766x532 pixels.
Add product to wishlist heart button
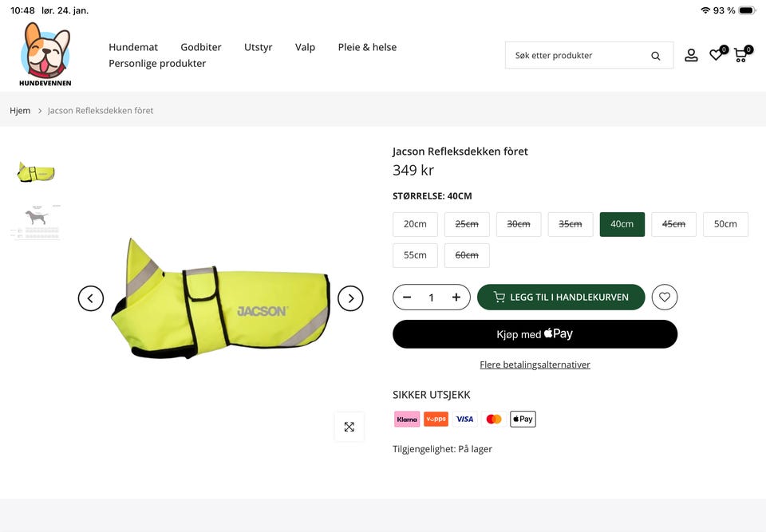(x=665, y=298)
